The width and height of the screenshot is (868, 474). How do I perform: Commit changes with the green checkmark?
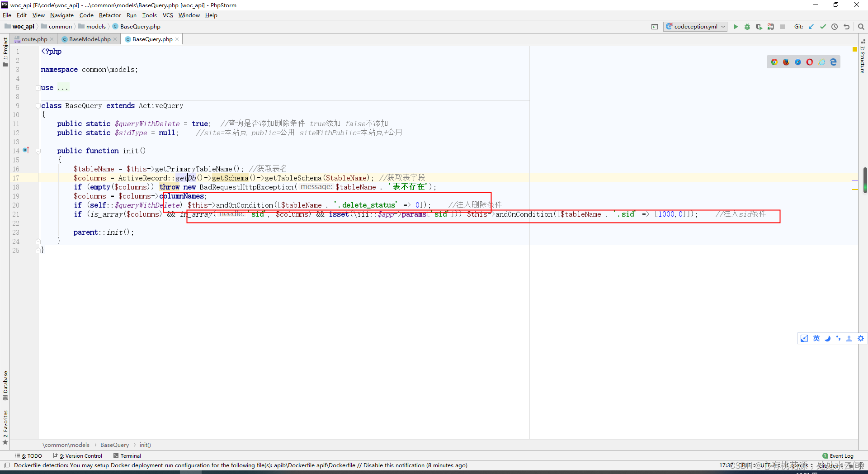point(823,27)
